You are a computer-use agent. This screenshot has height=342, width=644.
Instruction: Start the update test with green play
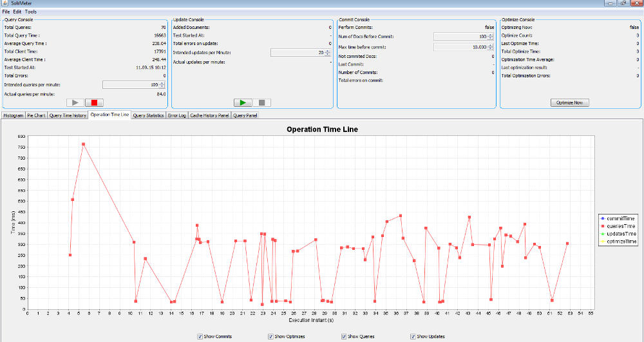(242, 102)
